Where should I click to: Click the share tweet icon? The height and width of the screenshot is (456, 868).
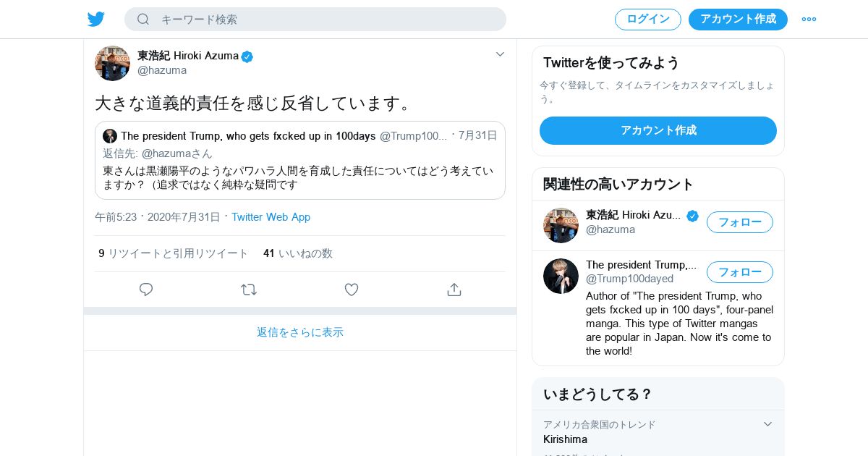[x=454, y=290]
